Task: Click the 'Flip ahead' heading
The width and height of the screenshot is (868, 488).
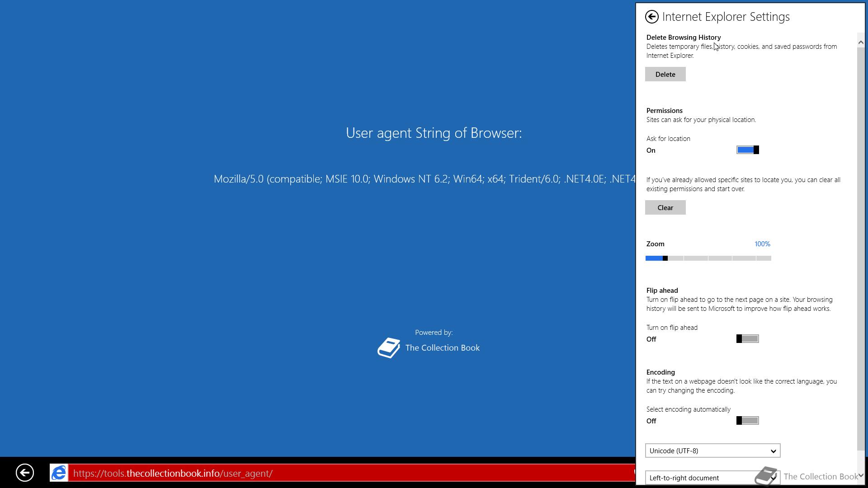Action: [x=662, y=291]
